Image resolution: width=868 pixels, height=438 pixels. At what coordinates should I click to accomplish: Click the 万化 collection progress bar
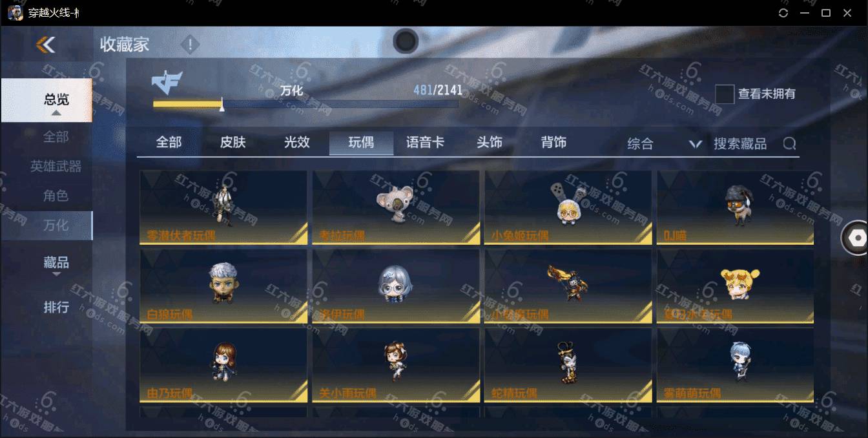pyautogui.click(x=305, y=104)
